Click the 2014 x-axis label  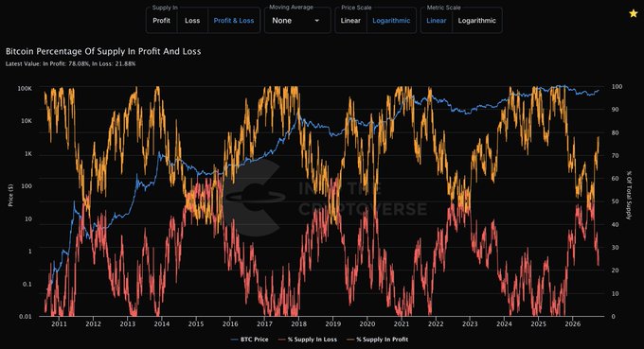click(x=162, y=324)
